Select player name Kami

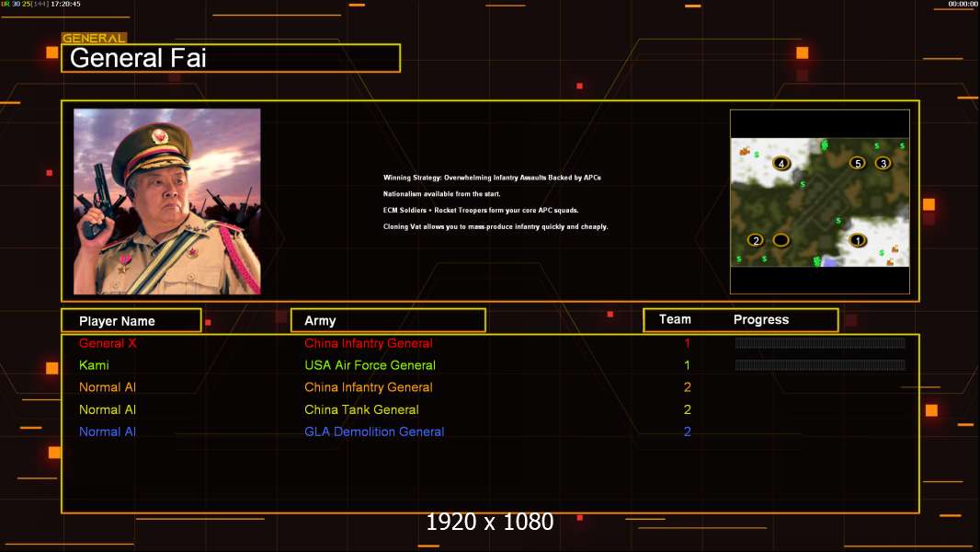click(94, 365)
